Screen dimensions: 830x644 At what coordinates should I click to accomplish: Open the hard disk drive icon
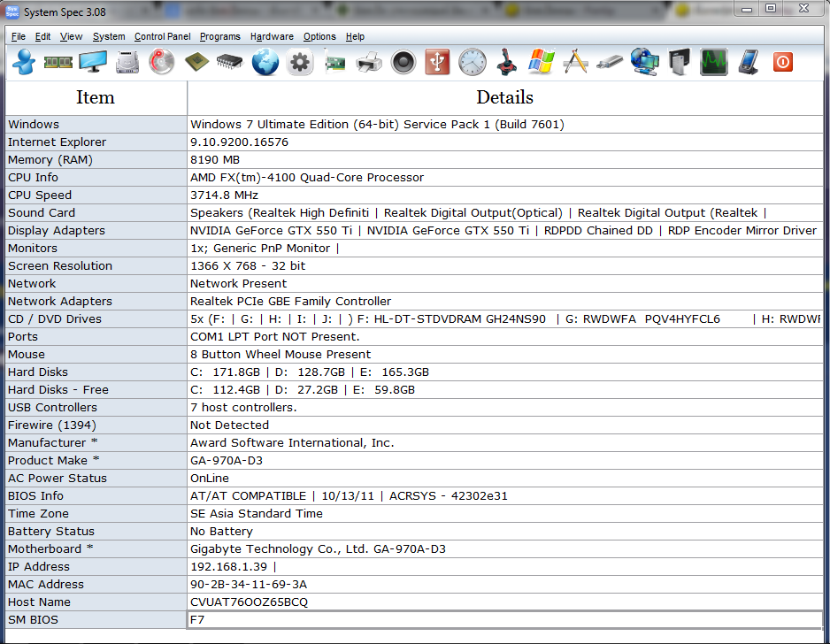coord(127,63)
